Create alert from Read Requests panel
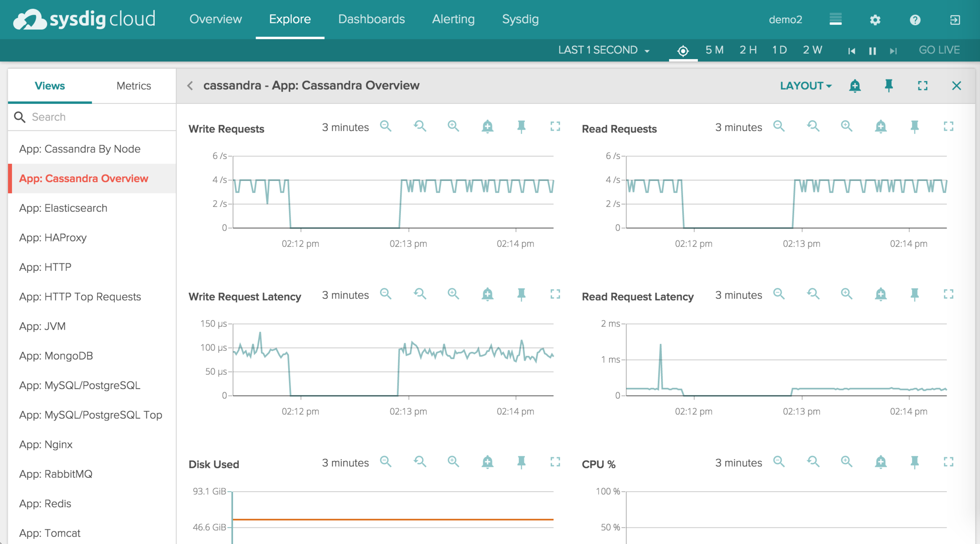This screenshot has height=544, width=980. (881, 126)
